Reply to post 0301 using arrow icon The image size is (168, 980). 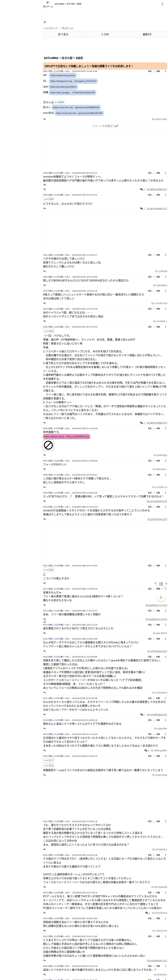pos(45,271)
